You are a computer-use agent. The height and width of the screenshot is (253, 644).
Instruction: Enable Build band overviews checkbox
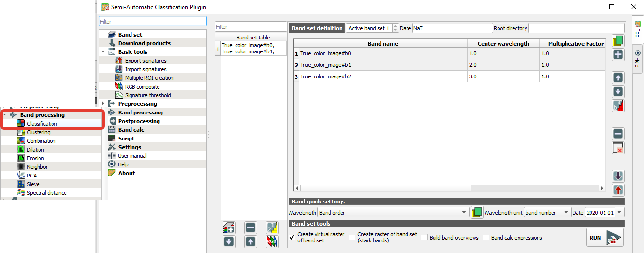424,238
